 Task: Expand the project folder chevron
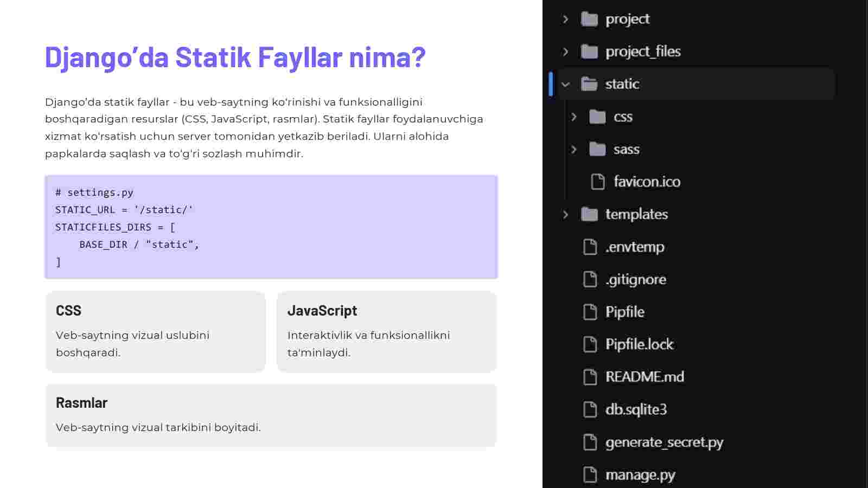[x=566, y=19]
